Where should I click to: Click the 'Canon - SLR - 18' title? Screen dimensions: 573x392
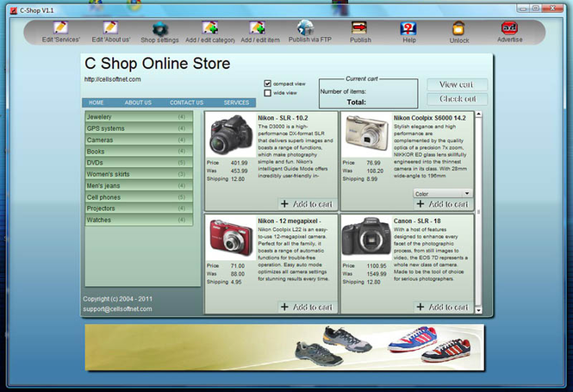[x=417, y=221]
